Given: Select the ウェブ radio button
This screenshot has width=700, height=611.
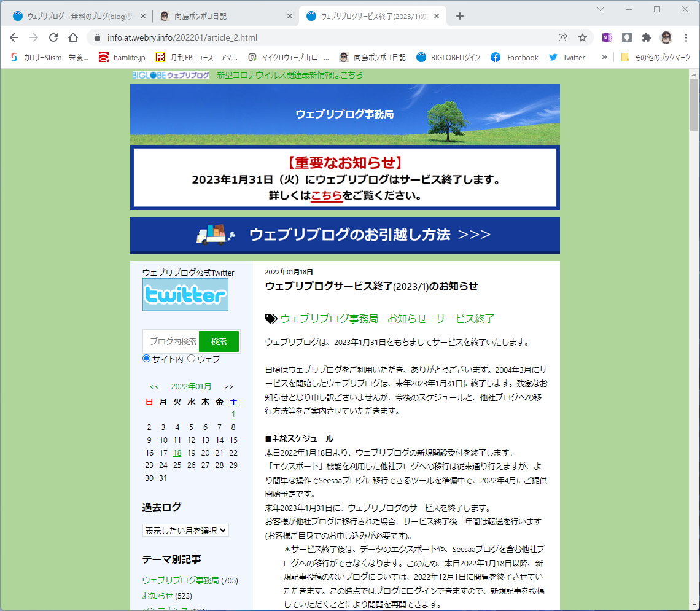Looking at the screenshot, I should tap(192, 359).
